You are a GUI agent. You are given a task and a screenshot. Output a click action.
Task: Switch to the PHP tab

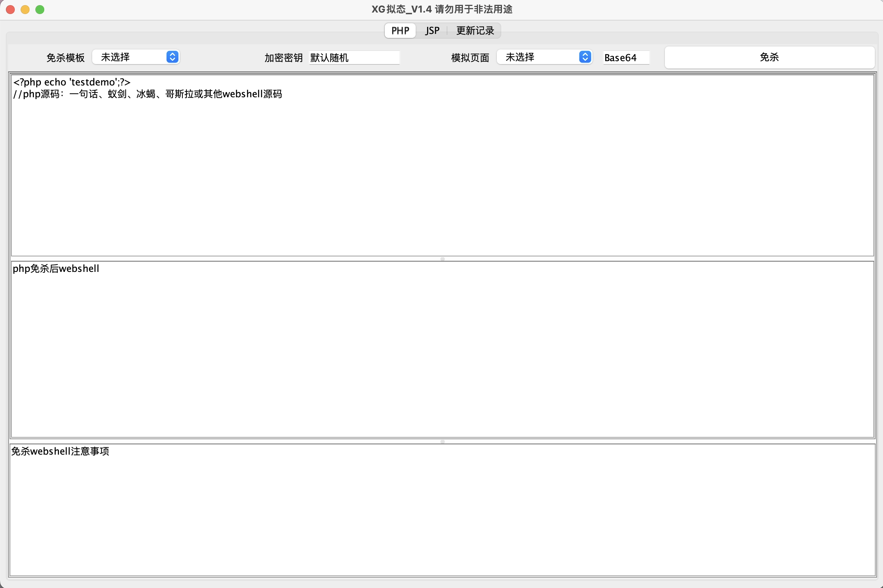point(400,30)
